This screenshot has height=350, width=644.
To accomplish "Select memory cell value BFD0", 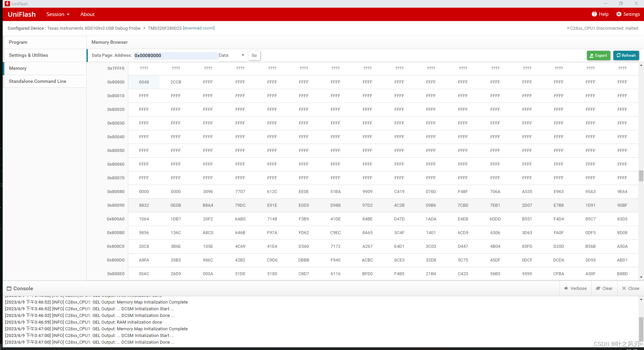I will 367,274.
